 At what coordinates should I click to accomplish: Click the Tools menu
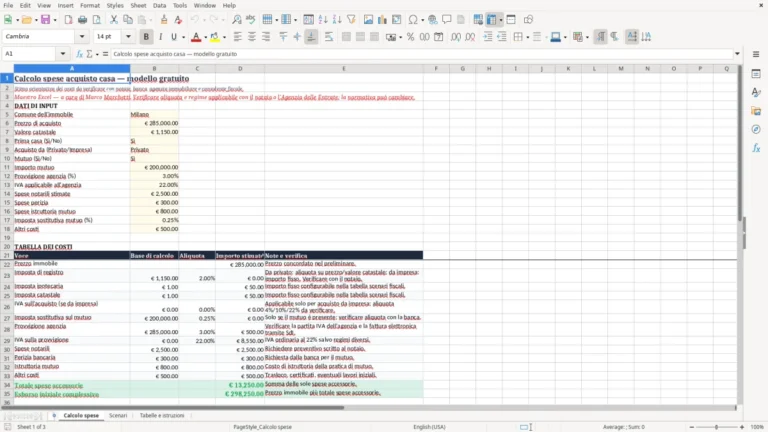pos(180,5)
